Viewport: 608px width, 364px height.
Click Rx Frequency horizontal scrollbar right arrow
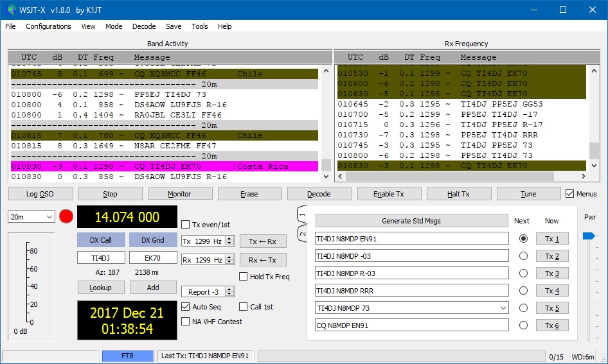point(584,176)
